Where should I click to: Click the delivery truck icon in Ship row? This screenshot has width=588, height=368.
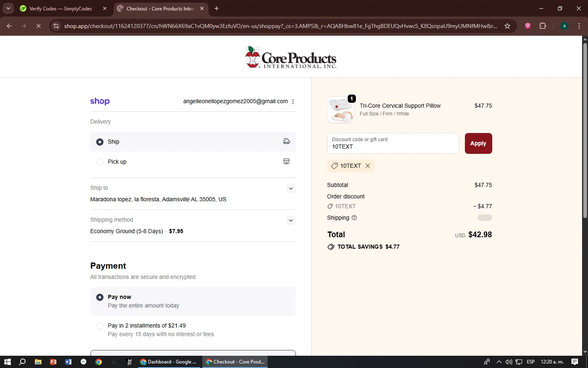coord(287,142)
